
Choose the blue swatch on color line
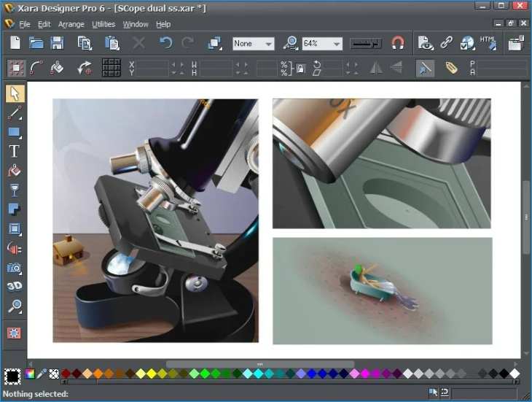(x=311, y=374)
